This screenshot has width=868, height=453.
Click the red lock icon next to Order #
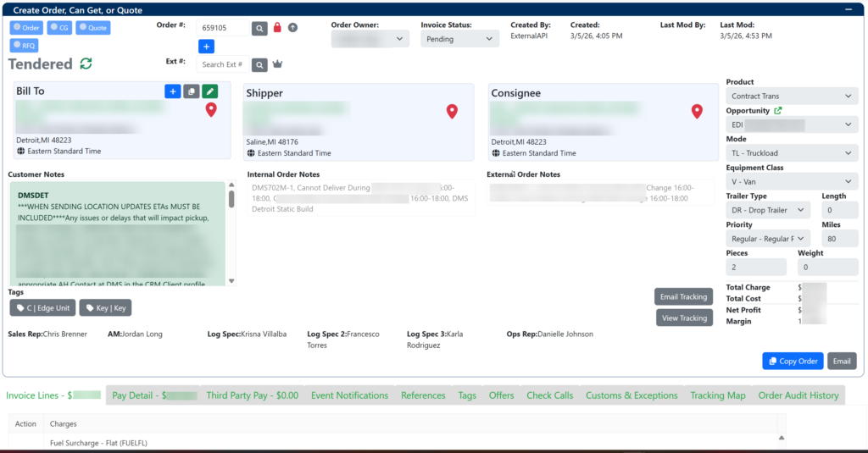pyautogui.click(x=277, y=28)
